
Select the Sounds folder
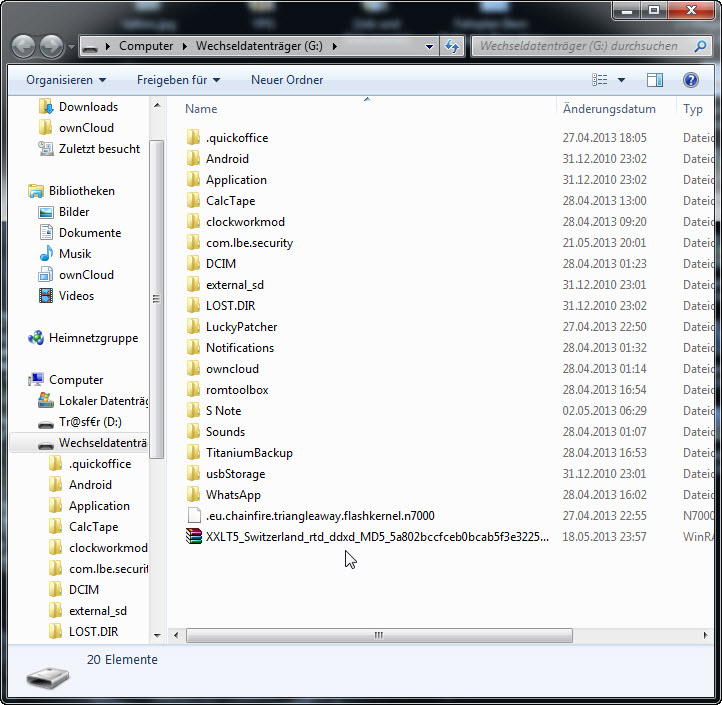click(225, 432)
